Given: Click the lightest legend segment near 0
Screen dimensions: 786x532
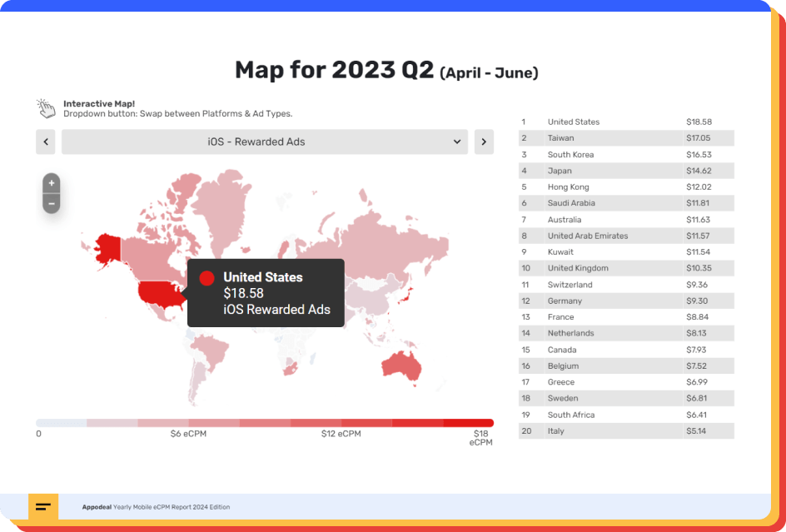Looking at the screenshot, I should pyautogui.click(x=61, y=423).
